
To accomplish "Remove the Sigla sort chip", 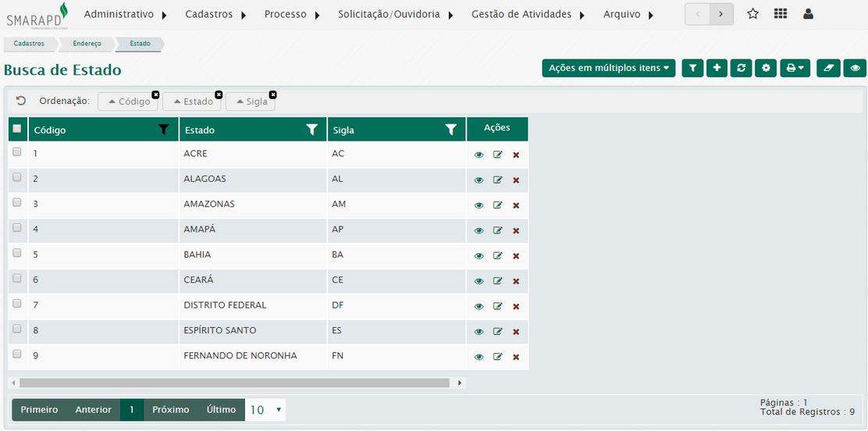I will 272,94.
